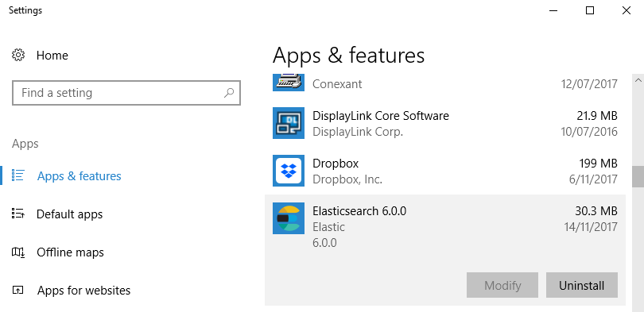Click the scrollbar up arrow
The width and height of the screenshot is (644, 312).
coord(638,79)
